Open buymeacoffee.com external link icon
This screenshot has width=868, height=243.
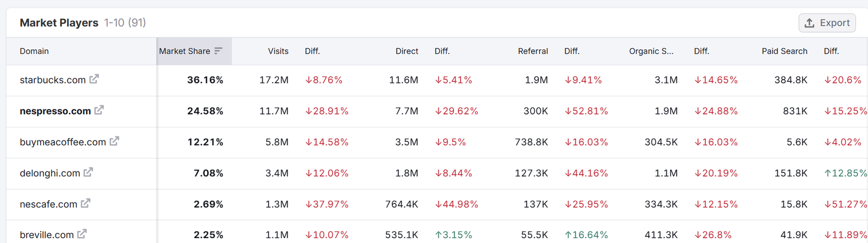tap(114, 142)
